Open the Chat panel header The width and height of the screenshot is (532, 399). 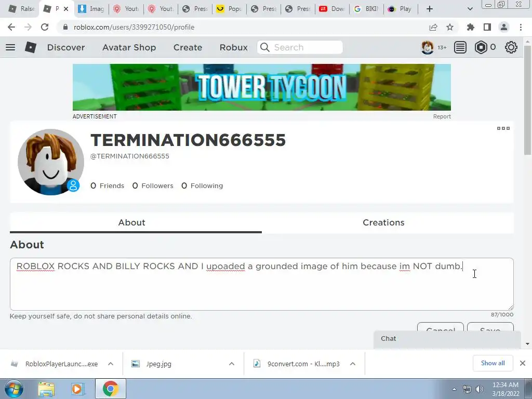click(447, 339)
